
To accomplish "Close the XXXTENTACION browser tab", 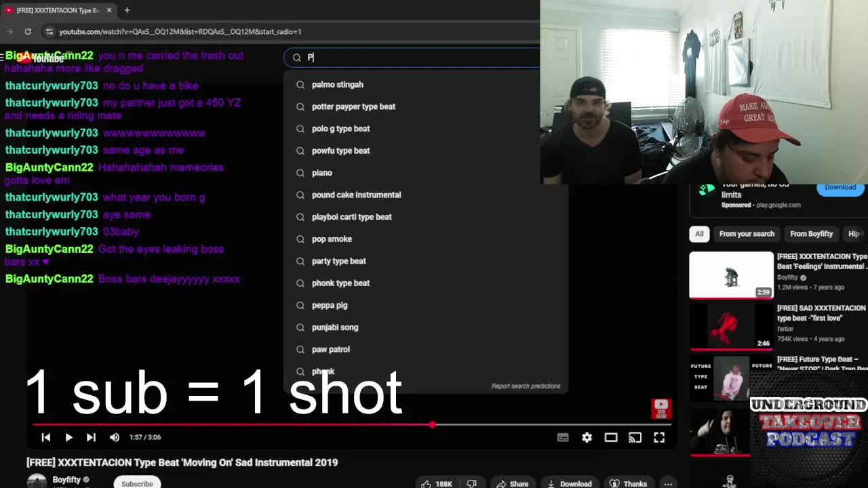I will [109, 10].
